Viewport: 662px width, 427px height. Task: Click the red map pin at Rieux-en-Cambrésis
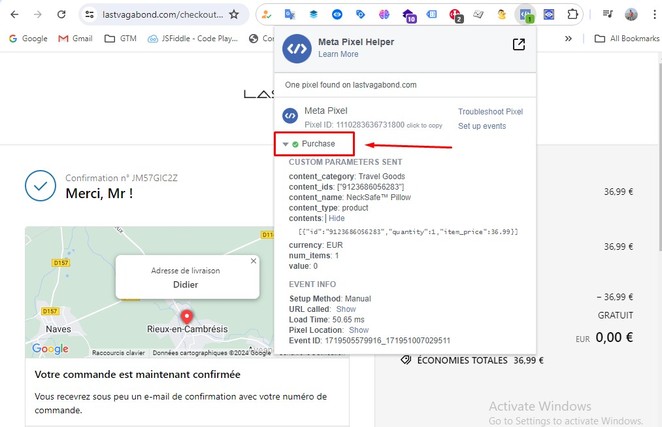[187, 317]
